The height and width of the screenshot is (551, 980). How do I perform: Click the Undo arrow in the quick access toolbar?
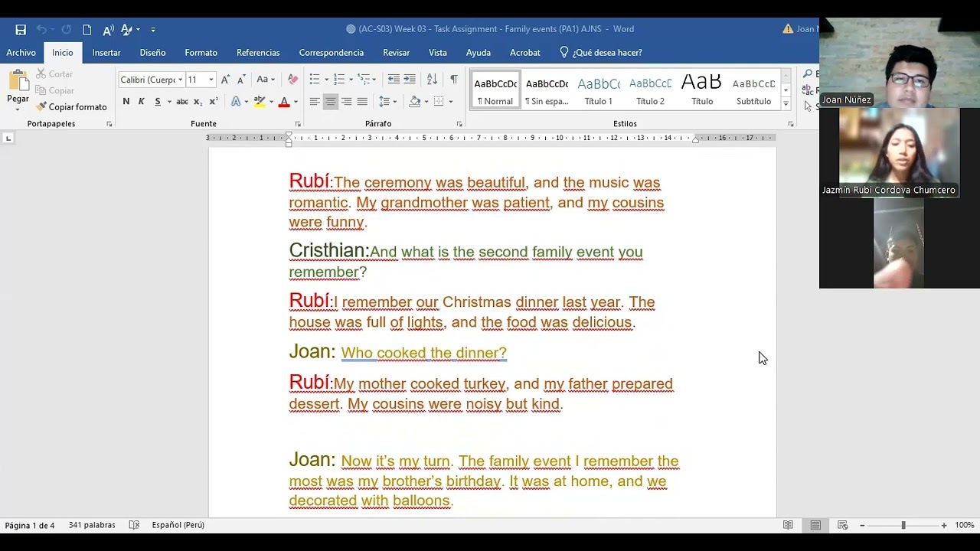pos(41,29)
